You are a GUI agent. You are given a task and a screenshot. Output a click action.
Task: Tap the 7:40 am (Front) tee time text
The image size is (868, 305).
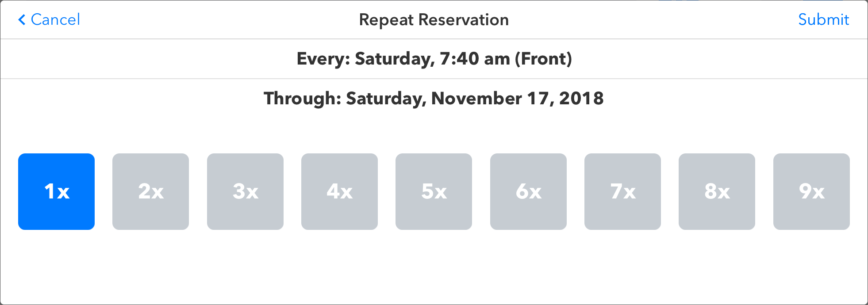[506, 59]
